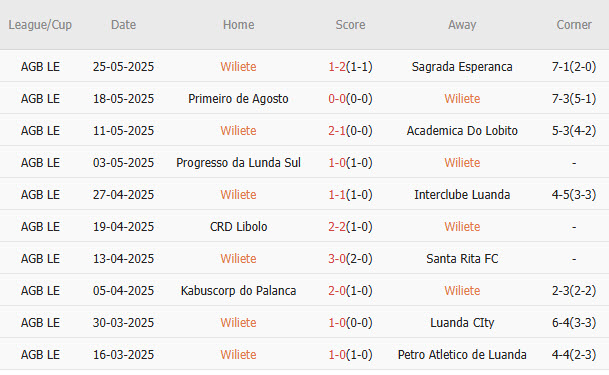Sort by the Date column header
Screen dimensions: 609x375
124,25
